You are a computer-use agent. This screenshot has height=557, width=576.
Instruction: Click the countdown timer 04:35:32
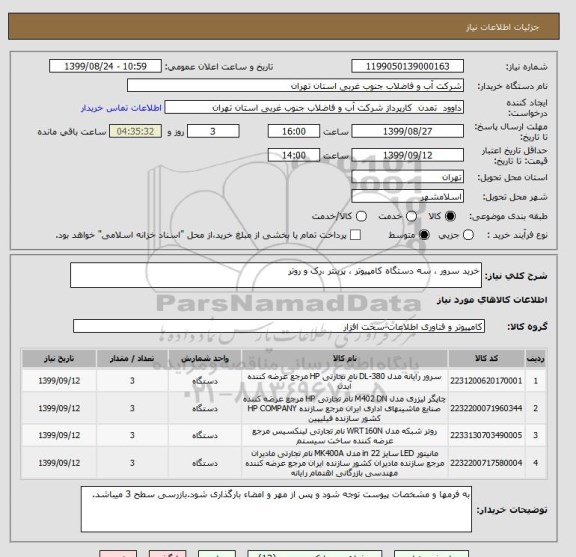[136, 131]
